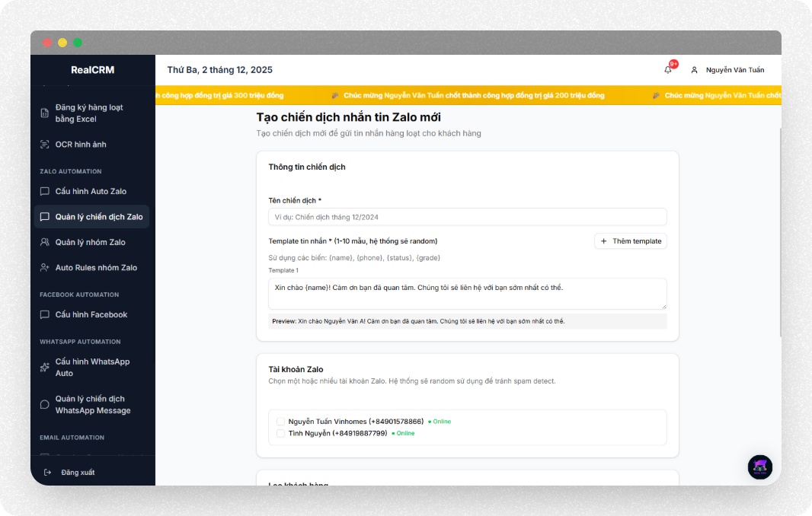Click the Excel document icon in sidebar

45,113
